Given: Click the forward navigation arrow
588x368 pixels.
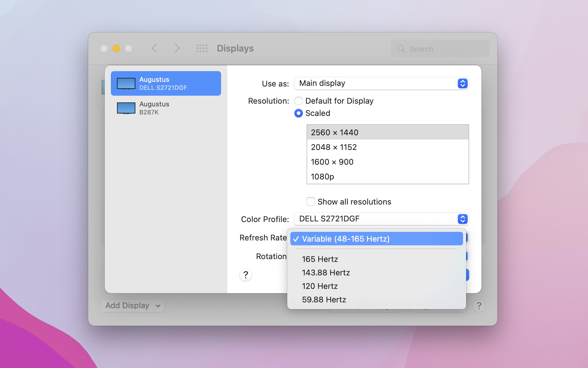Looking at the screenshot, I should coord(177,48).
